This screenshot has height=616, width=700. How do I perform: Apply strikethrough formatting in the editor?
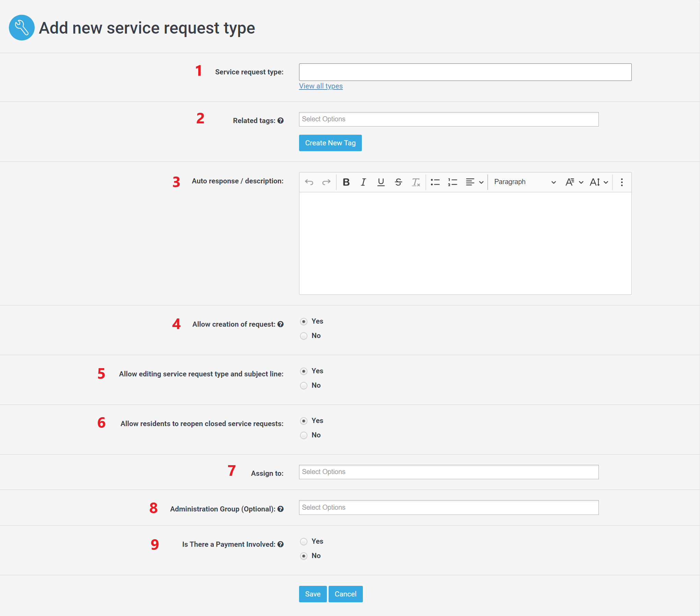click(398, 182)
